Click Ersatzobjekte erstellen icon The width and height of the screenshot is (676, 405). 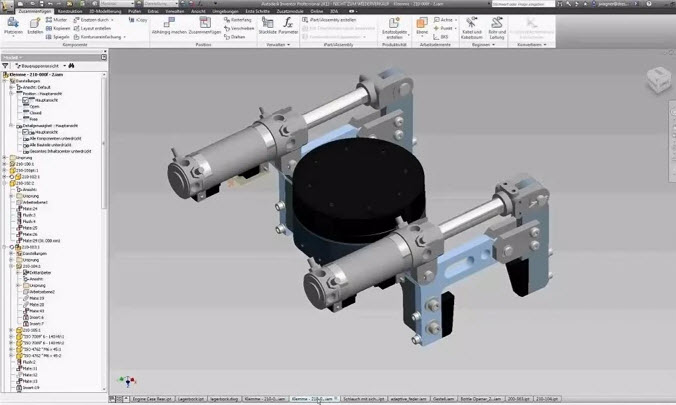pyautogui.click(x=394, y=22)
